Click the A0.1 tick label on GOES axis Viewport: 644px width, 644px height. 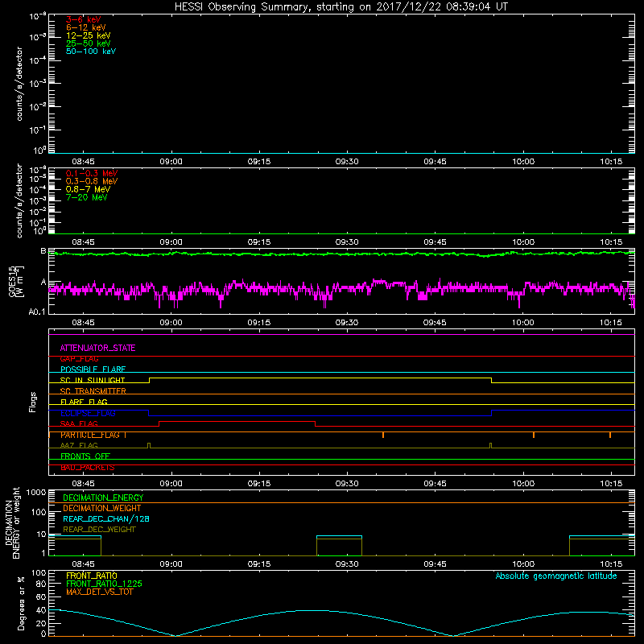point(37,312)
